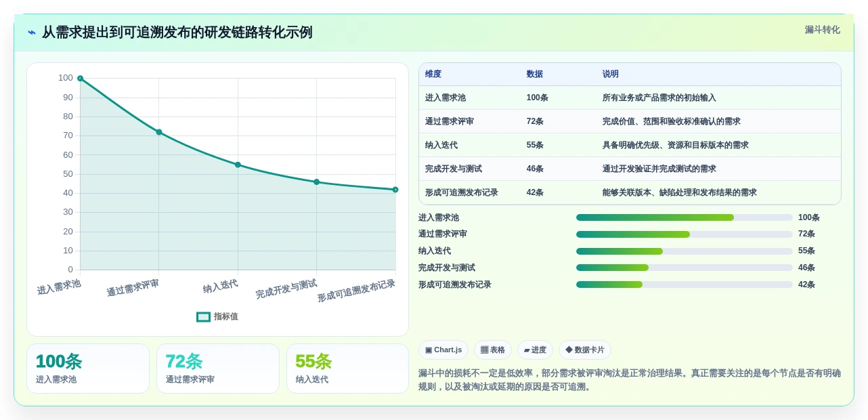
Task: Open the 72条 通过需求评审 data card
Action: (218, 369)
